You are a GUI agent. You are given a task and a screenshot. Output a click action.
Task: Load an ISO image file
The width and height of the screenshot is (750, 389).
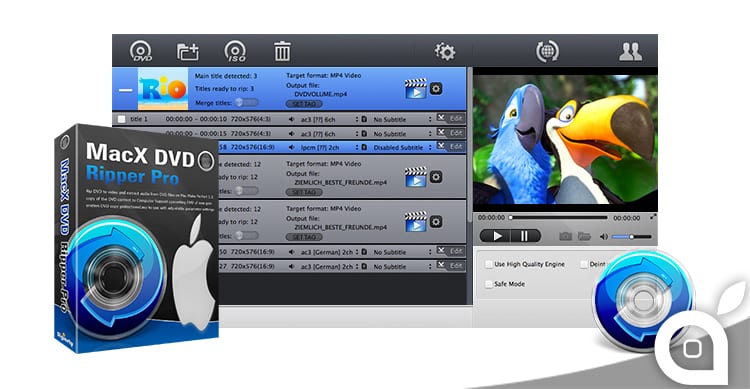point(235,51)
